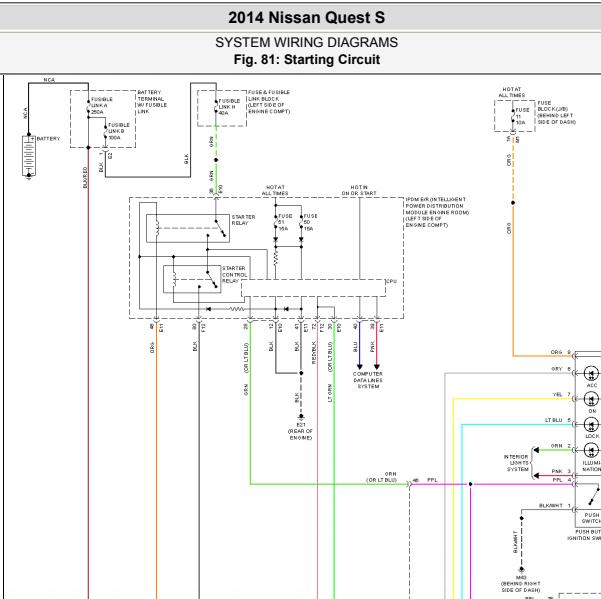Click the "FUSE BLOCK (J/B)" description

(x=556, y=112)
